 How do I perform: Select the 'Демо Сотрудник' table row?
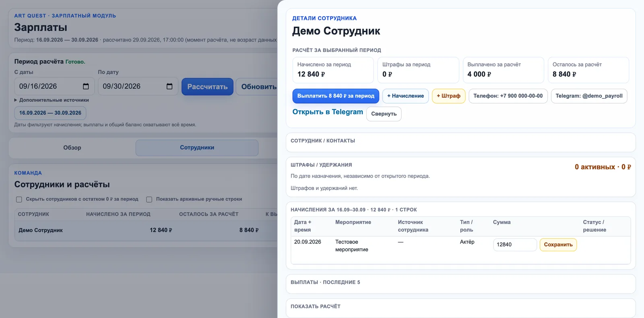[x=146, y=230]
